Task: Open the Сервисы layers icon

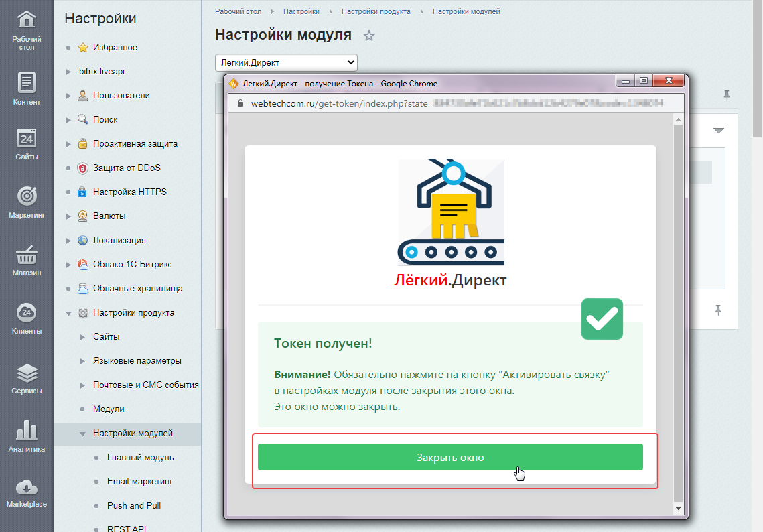Action: click(x=27, y=373)
